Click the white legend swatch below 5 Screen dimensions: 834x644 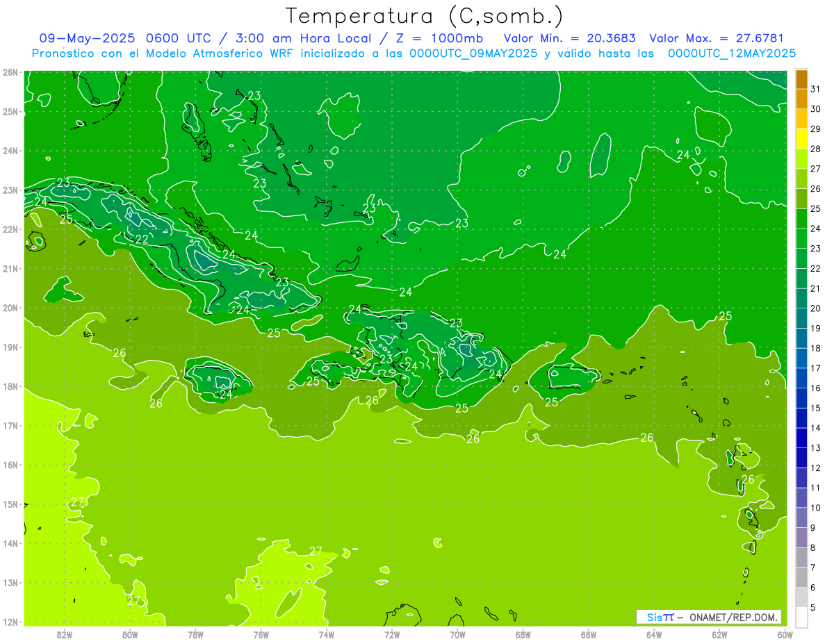[x=801, y=616]
